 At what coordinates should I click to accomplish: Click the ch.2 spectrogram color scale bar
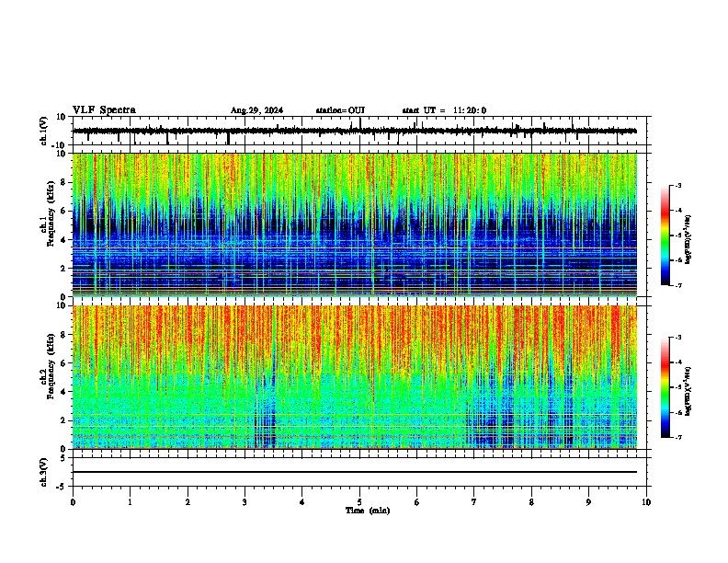point(665,387)
